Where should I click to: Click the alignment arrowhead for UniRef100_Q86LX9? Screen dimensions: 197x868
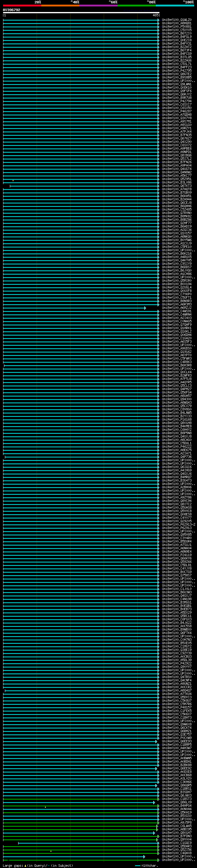coord(154,802)
